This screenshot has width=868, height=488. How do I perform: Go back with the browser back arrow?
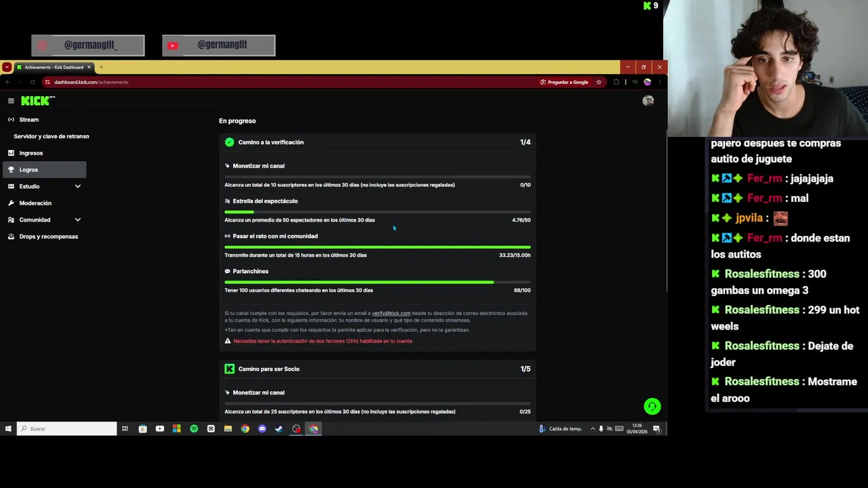click(x=7, y=82)
